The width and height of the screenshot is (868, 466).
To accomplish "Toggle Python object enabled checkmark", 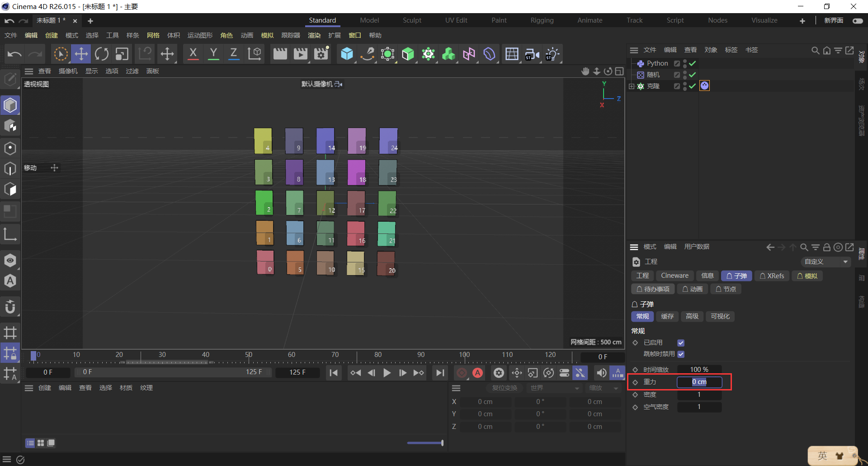I will click(x=692, y=63).
